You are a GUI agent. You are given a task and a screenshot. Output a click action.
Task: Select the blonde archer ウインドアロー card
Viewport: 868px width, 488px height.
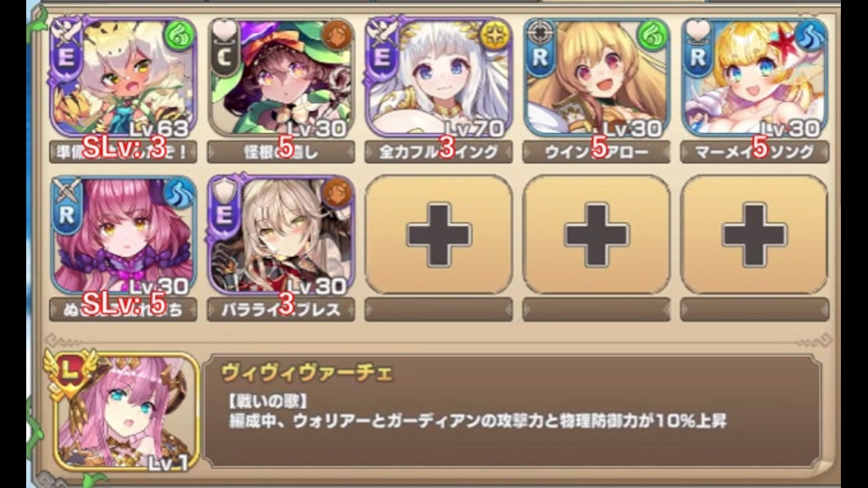point(596,78)
